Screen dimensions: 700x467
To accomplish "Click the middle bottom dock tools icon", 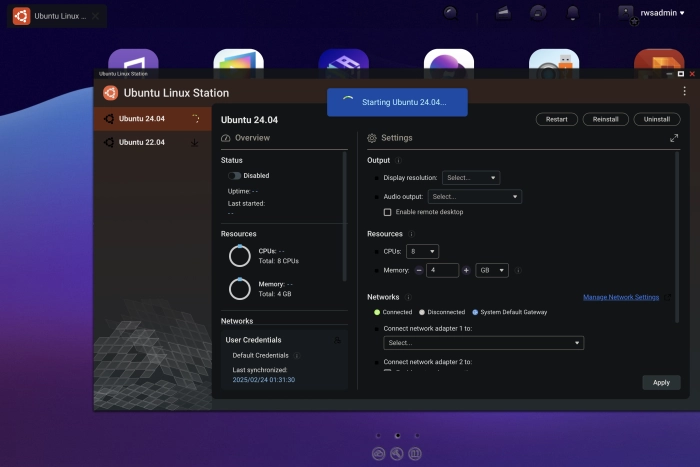I will tap(397, 454).
